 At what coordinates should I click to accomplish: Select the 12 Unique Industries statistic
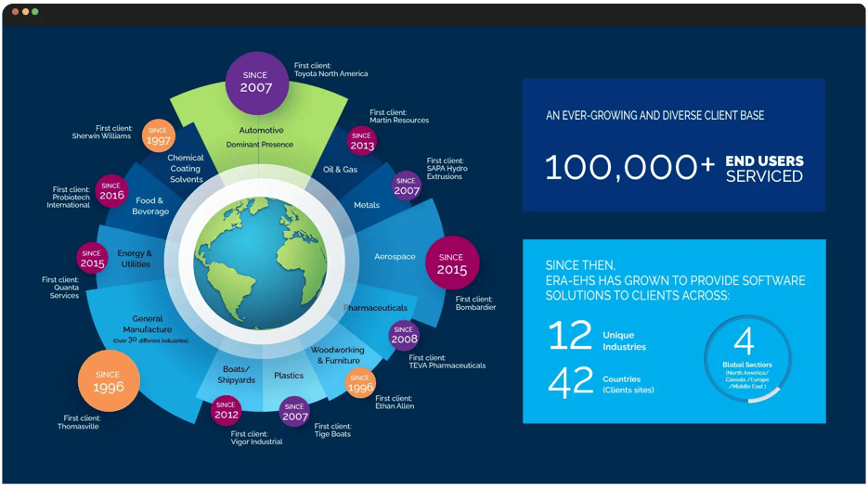pos(597,337)
